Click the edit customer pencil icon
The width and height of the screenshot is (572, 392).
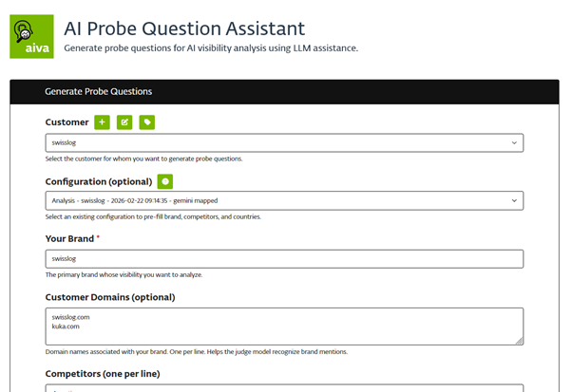124,122
